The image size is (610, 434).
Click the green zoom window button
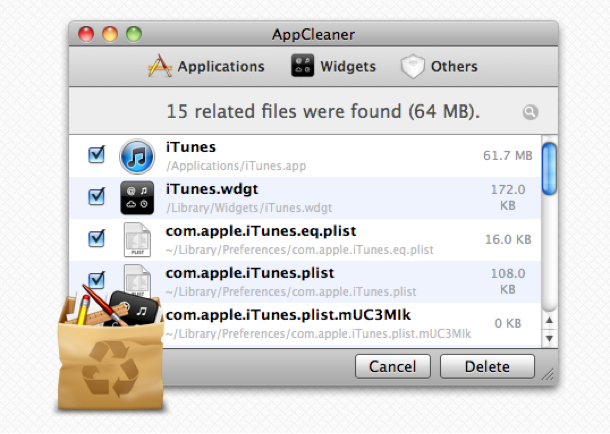tap(134, 33)
